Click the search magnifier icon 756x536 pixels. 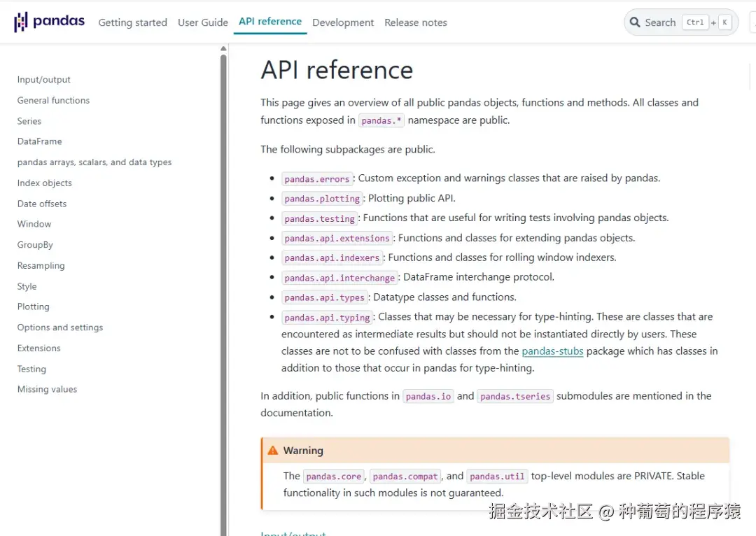(634, 22)
